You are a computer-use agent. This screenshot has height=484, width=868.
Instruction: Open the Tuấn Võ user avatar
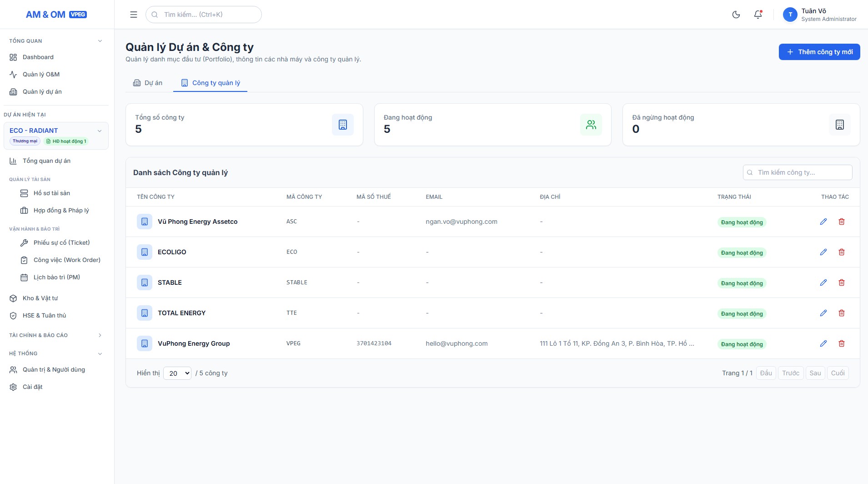coord(790,15)
